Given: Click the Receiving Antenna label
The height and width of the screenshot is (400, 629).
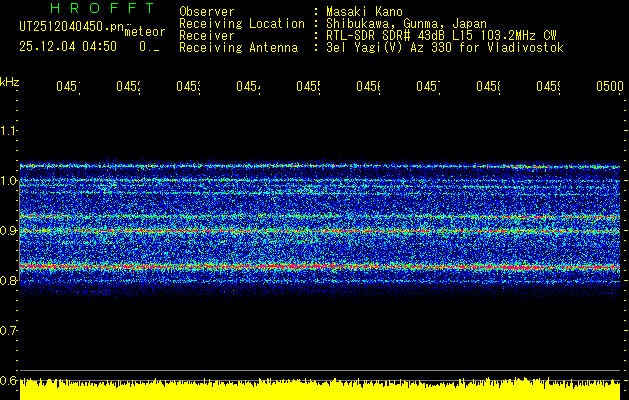Looking at the screenshot, I should pos(239,48).
